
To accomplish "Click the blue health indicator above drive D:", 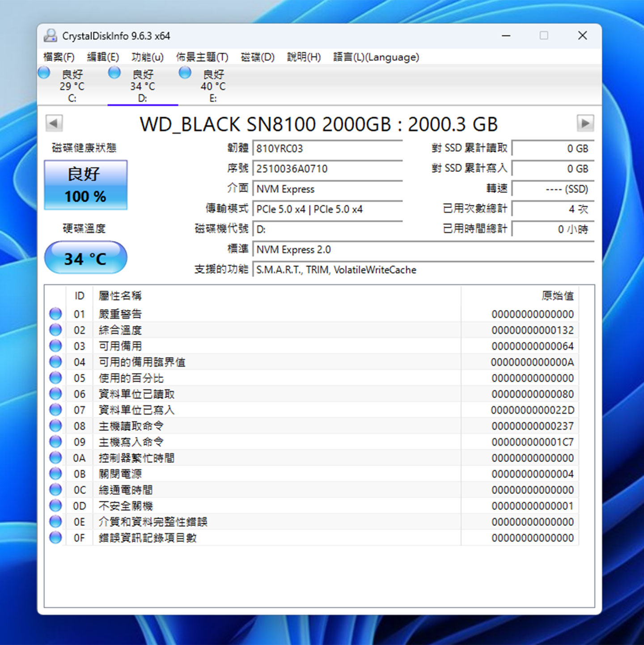I will point(114,72).
